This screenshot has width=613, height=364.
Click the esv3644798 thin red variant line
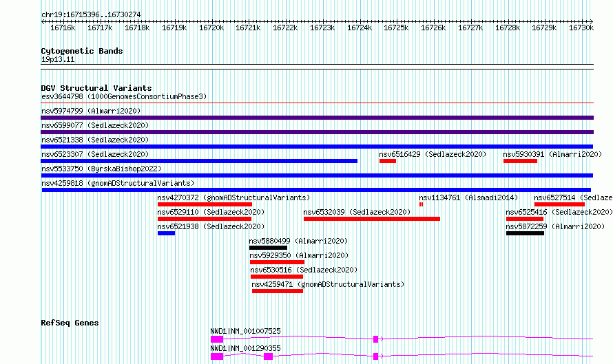317,103
